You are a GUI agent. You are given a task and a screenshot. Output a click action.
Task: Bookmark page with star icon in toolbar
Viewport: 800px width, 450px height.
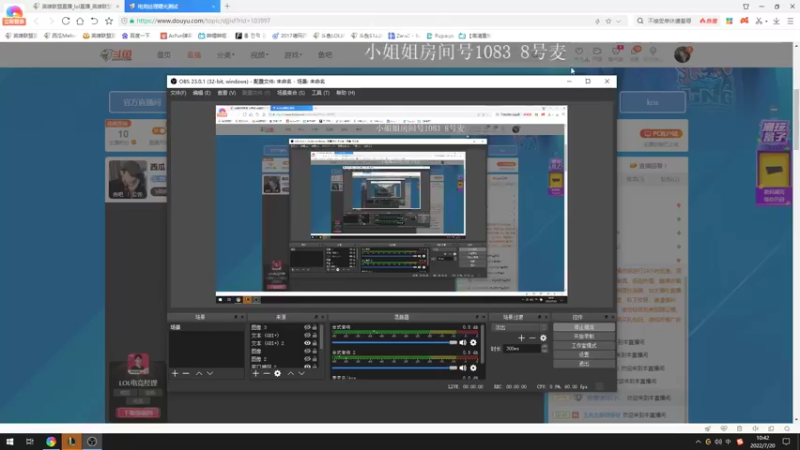click(109, 21)
